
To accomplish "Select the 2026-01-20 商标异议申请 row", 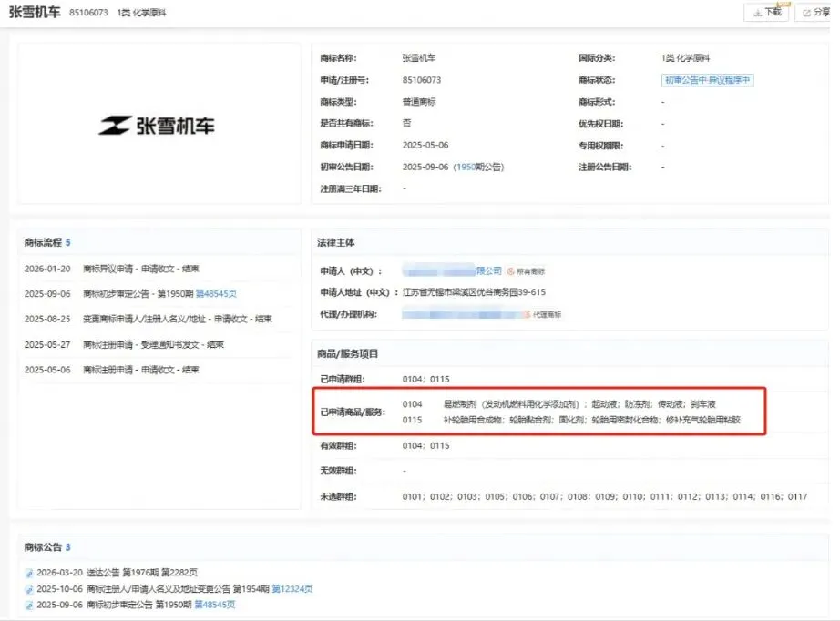I will click(x=111, y=269).
